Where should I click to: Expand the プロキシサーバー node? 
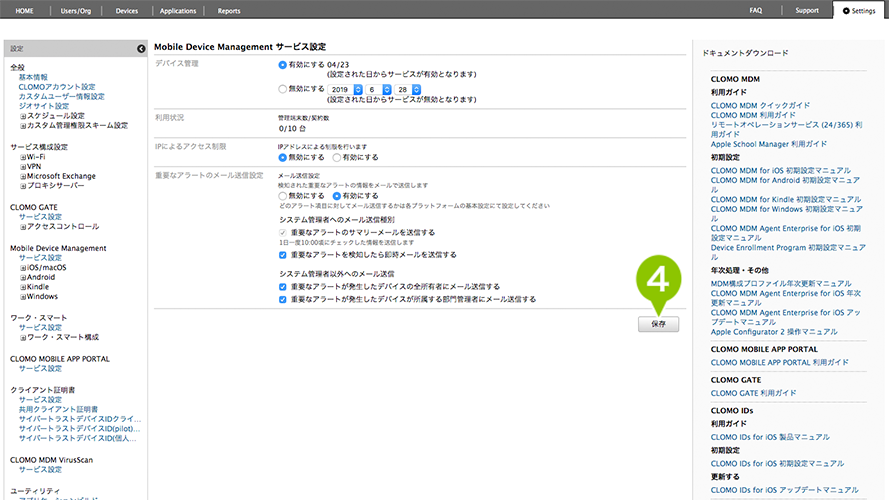pyautogui.click(x=23, y=187)
